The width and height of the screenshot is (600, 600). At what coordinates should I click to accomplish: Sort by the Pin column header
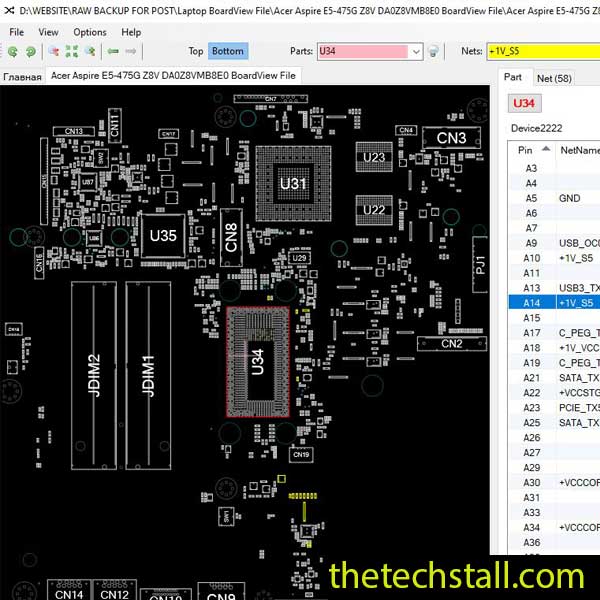(x=532, y=150)
